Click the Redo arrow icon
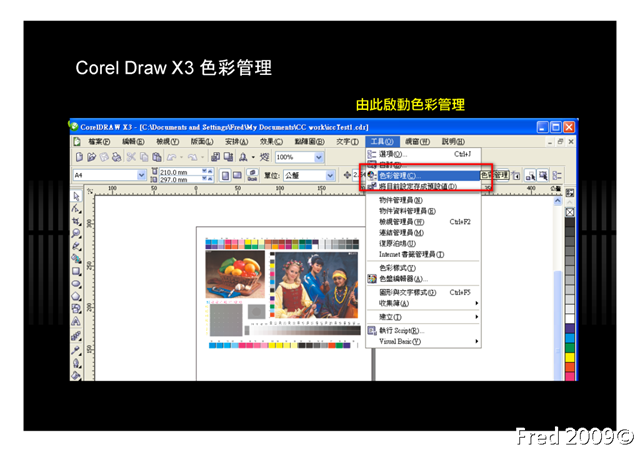 coord(193,157)
